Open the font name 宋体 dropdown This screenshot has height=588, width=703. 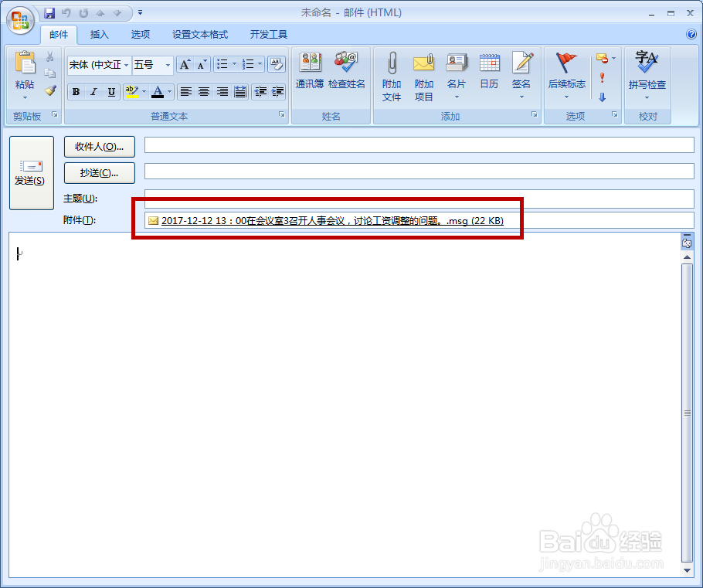tap(127, 65)
